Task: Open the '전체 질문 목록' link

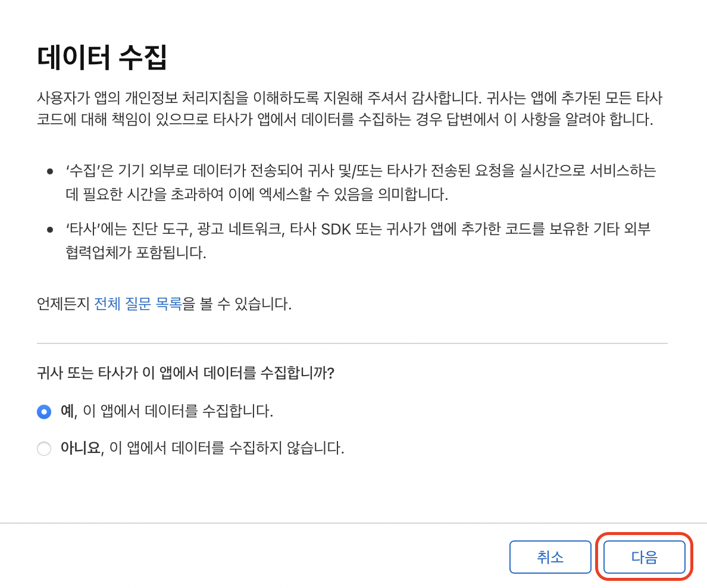Action: pyautogui.click(x=137, y=304)
